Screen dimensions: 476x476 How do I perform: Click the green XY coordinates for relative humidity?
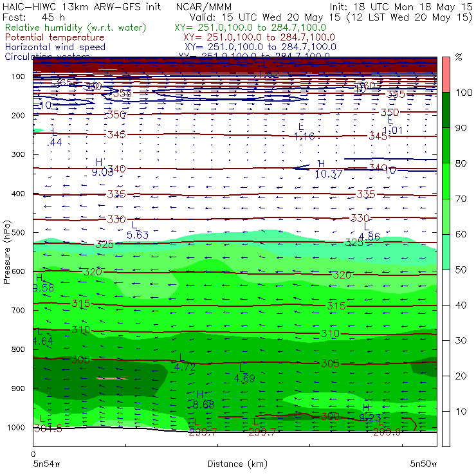250,28
